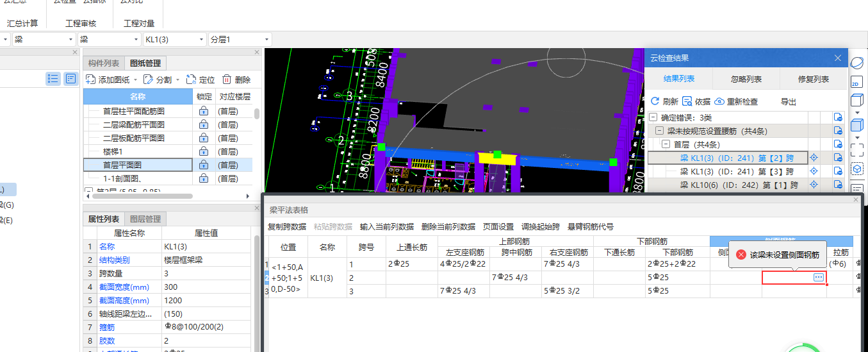Click ignore icon for KL1(3) 第【3】跨 row

click(x=837, y=171)
